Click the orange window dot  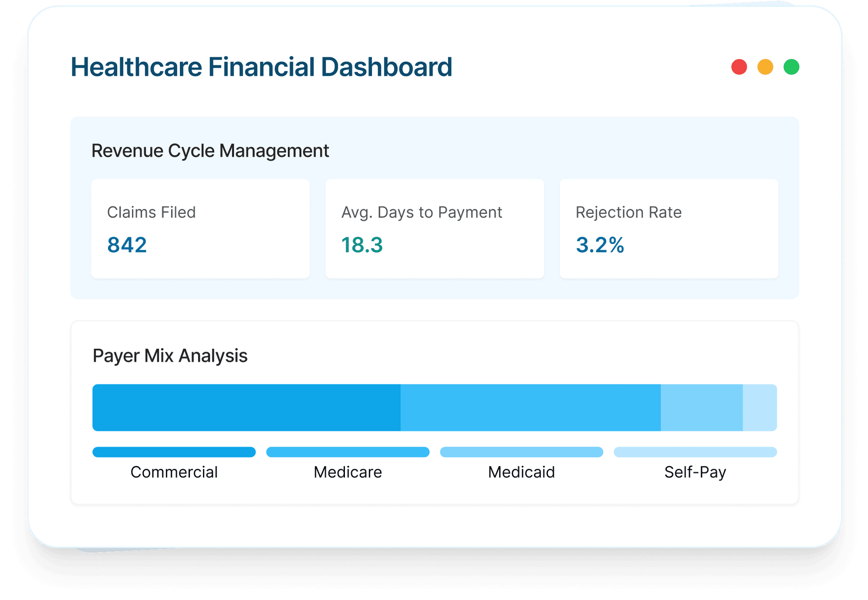coord(765,67)
